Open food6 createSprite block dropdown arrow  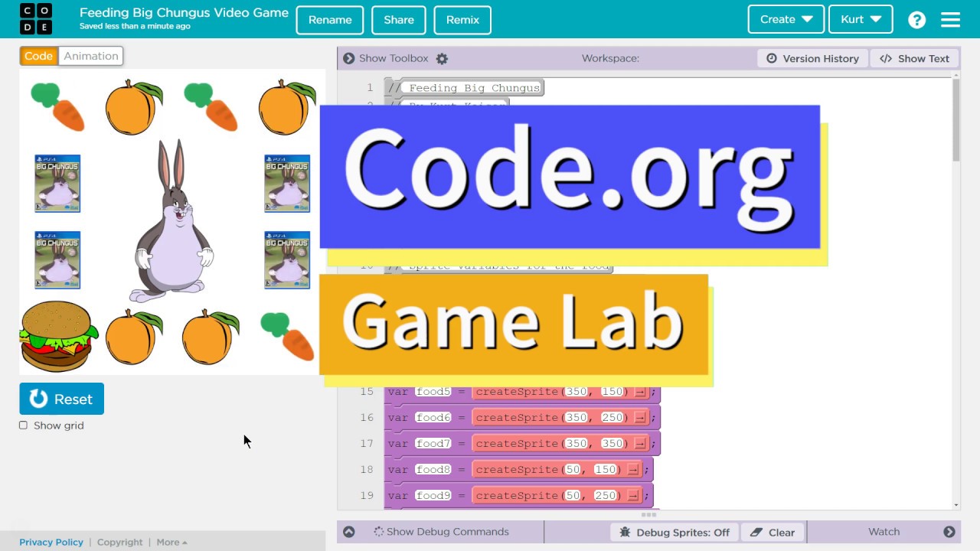point(641,418)
